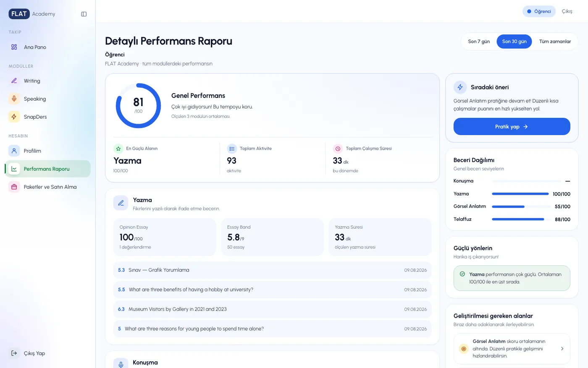Click the Yazma 100/100 progress bar
Image resolution: width=588 pixels, height=368 pixels.
tap(520, 194)
